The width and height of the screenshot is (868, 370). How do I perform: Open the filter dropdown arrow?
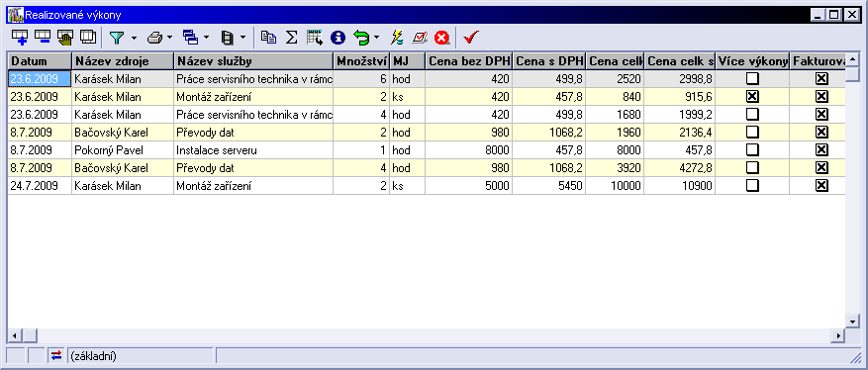pyautogui.click(x=134, y=39)
